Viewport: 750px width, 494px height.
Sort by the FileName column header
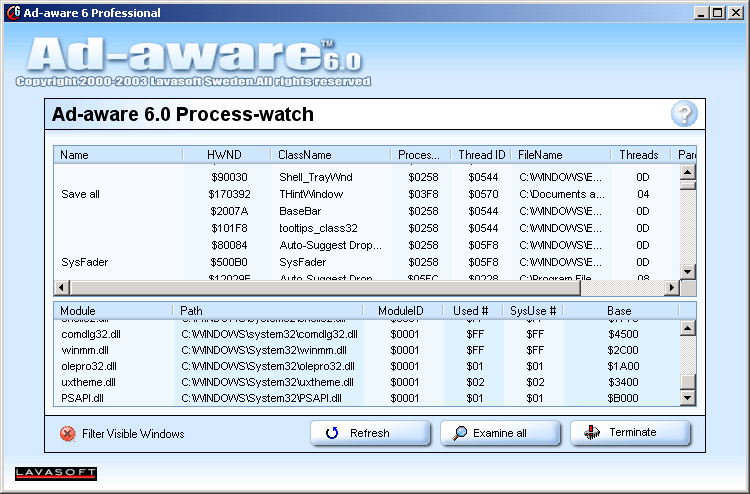click(560, 155)
